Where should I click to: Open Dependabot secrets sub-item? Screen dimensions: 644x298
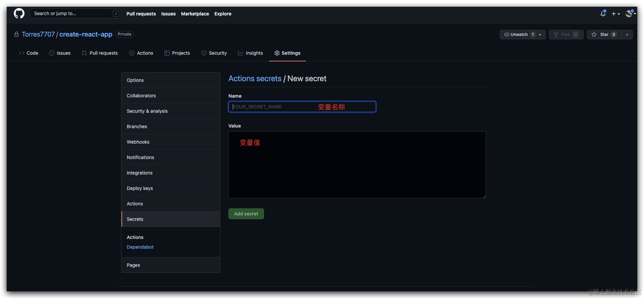click(140, 247)
